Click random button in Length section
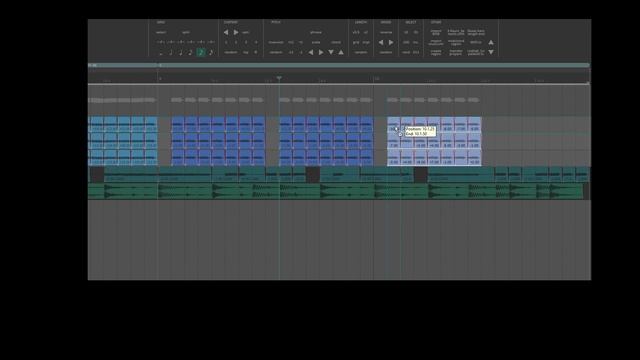This screenshot has width=640, height=360. coord(361,52)
